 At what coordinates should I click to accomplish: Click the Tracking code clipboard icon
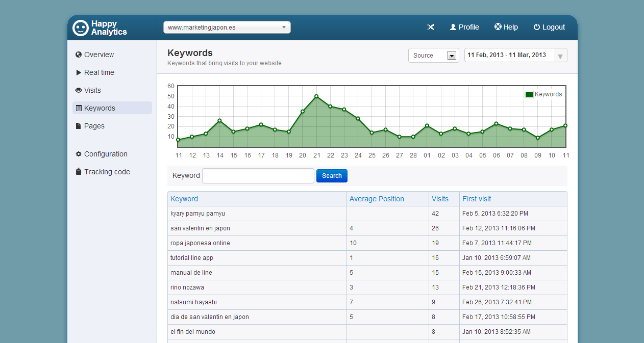79,172
